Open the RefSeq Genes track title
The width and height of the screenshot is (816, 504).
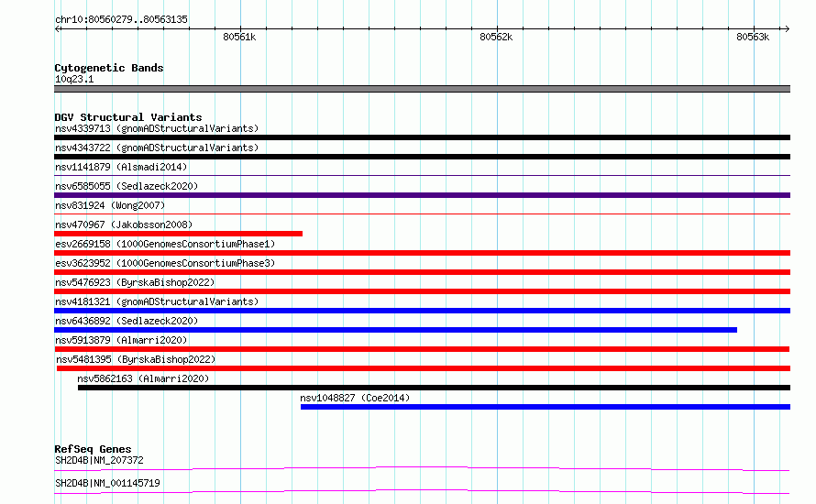pyautogui.click(x=94, y=449)
